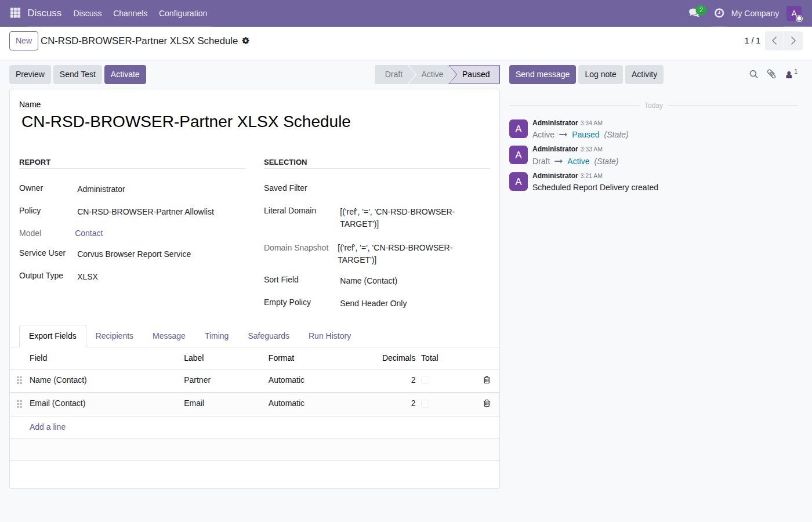Click Administrator avatar on Paused state message
812x522 pixels.
tap(519, 129)
